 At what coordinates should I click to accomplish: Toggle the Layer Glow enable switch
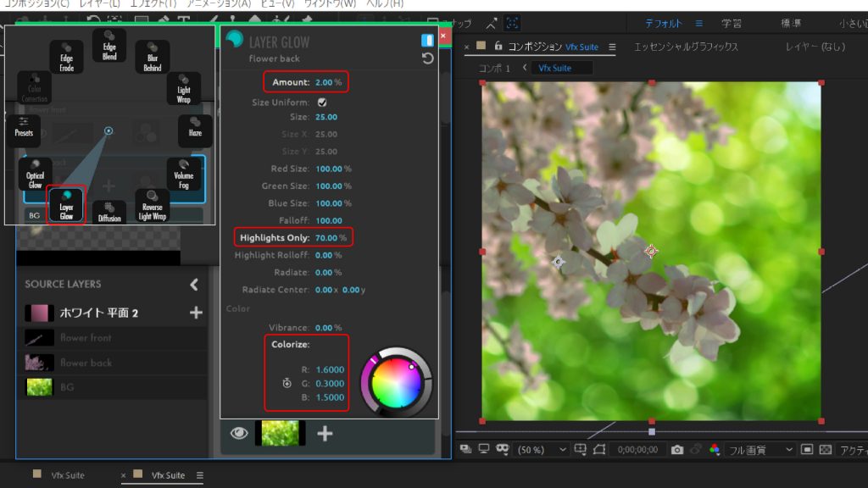(427, 40)
